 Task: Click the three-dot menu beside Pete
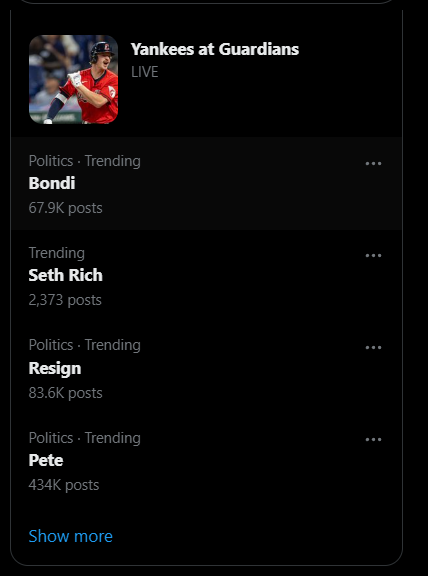tap(373, 439)
